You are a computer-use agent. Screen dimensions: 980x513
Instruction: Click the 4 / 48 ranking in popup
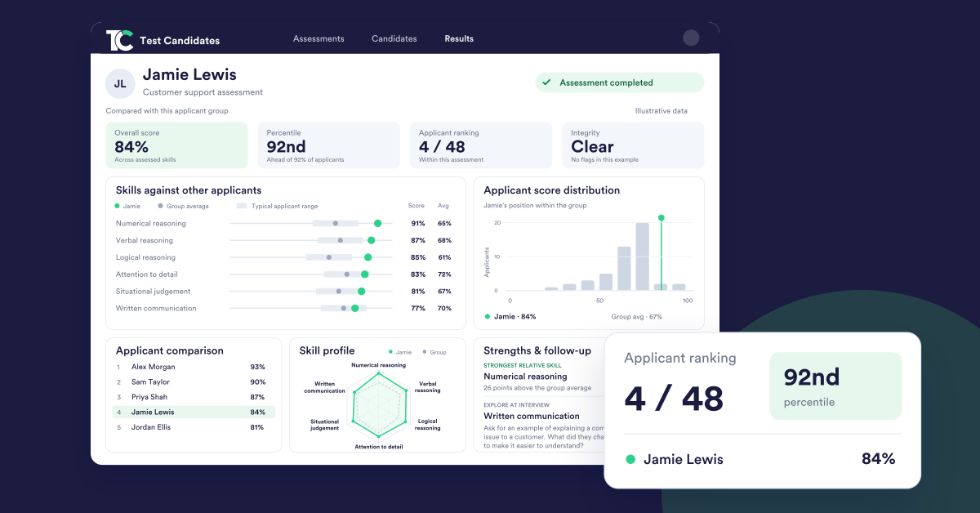click(674, 399)
